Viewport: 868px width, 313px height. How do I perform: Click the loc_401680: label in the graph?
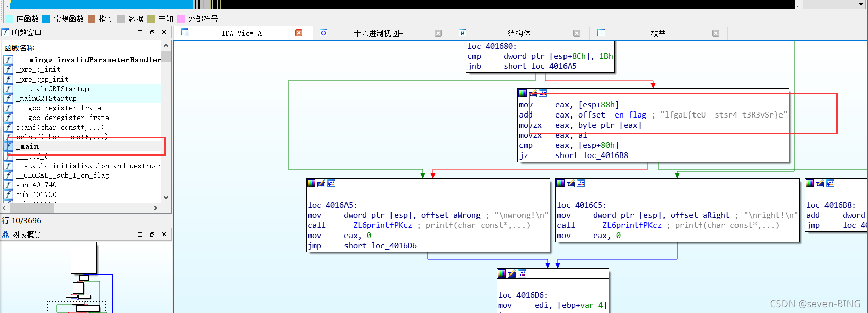[492, 46]
